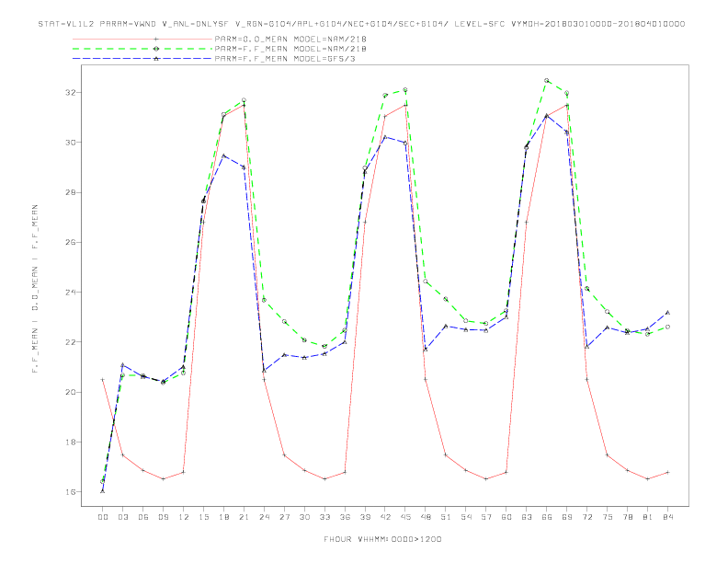Click x-axis forecast hour label 33
This screenshot has height=563, width=728.
[324, 517]
